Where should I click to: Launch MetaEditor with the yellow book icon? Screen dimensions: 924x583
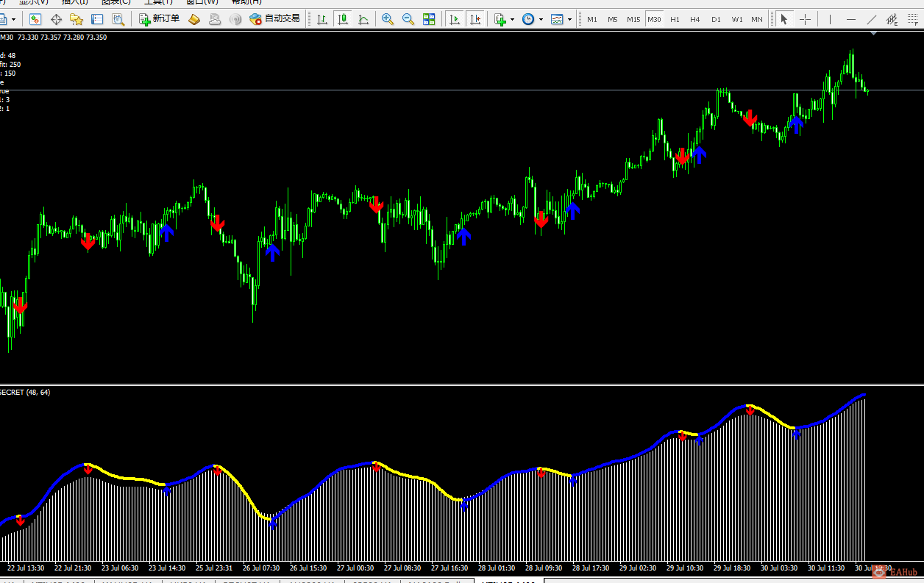[194, 19]
